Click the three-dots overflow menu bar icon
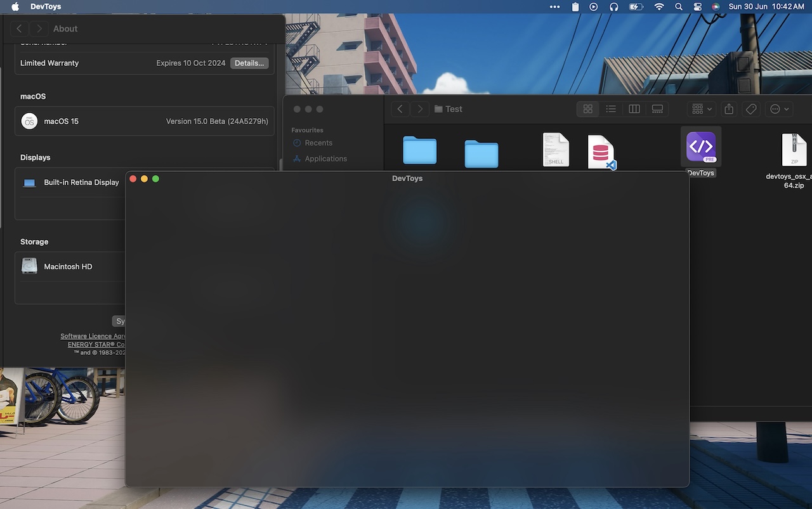 tap(555, 6)
